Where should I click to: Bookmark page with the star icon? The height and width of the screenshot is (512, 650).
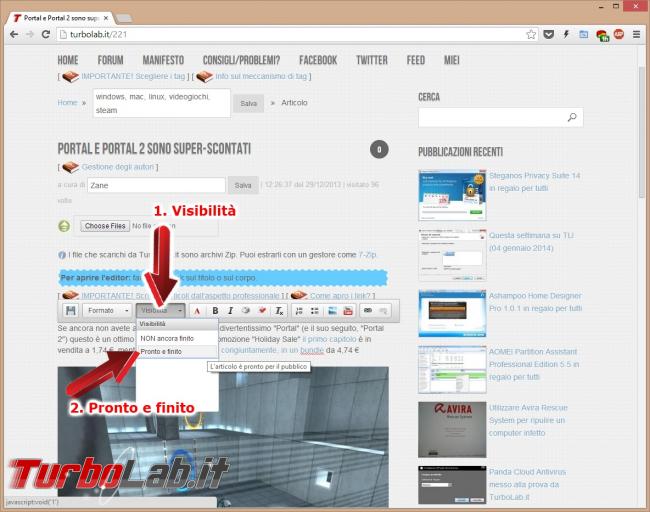531,34
